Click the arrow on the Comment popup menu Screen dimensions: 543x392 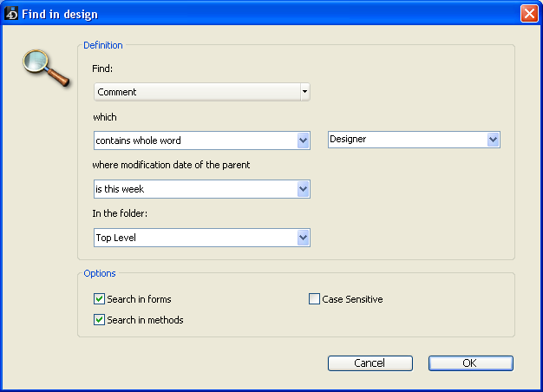click(x=304, y=92)
